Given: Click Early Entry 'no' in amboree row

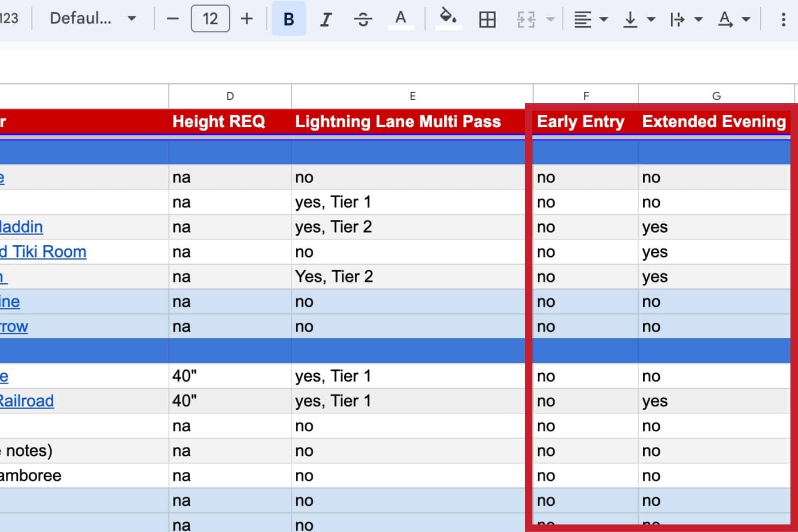Looking at the screenshot, I should [546, 476].
